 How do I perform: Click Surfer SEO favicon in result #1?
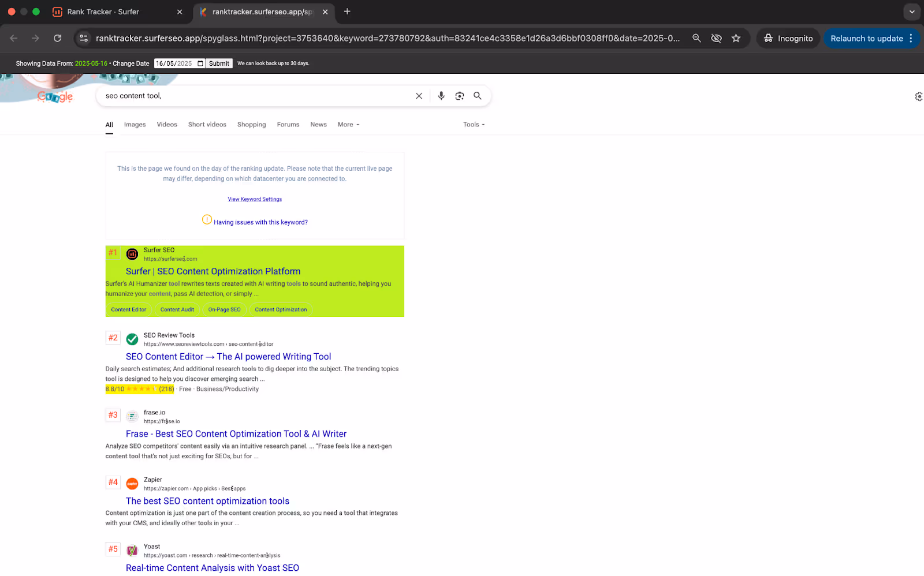132,254
